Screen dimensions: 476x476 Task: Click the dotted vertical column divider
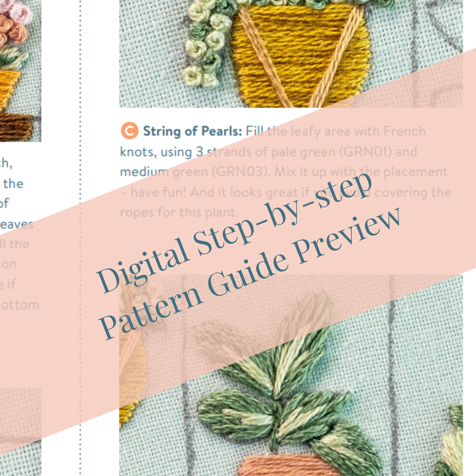click(80, 238)
